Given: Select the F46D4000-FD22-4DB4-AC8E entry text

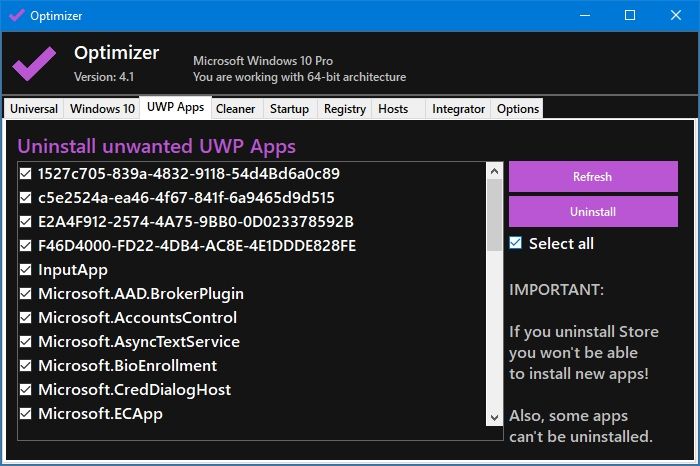Looking at the screenshot, I should (x=197, y=246).
